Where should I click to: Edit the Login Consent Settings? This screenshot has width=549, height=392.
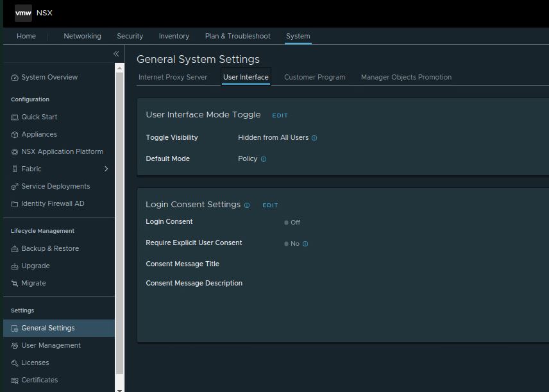pyautogui.click(x=270, y=205)
